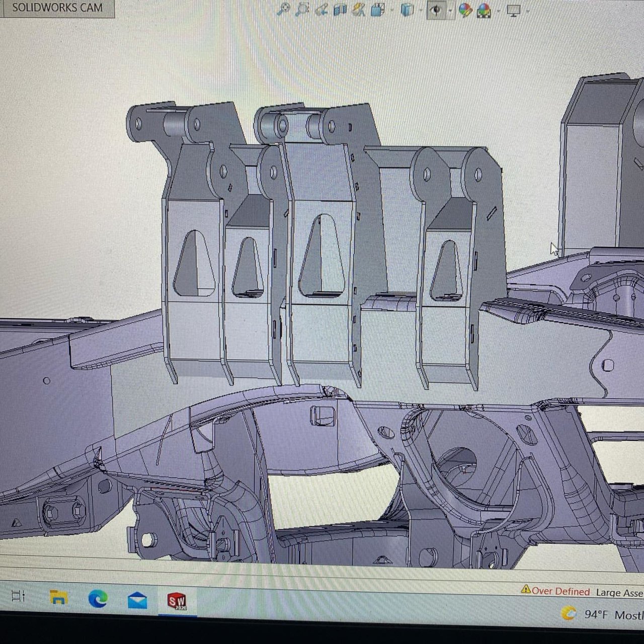Open Task View in the taskbar

pyautogui.click(x=18, y=596)
